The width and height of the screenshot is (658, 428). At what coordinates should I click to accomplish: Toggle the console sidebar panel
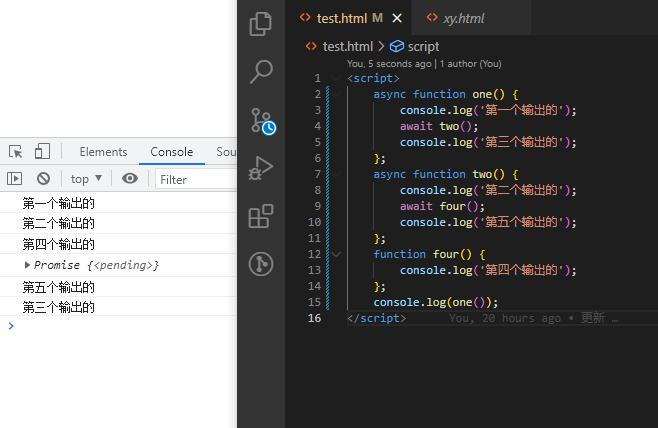pyautogui.click(x=15, y=179)
